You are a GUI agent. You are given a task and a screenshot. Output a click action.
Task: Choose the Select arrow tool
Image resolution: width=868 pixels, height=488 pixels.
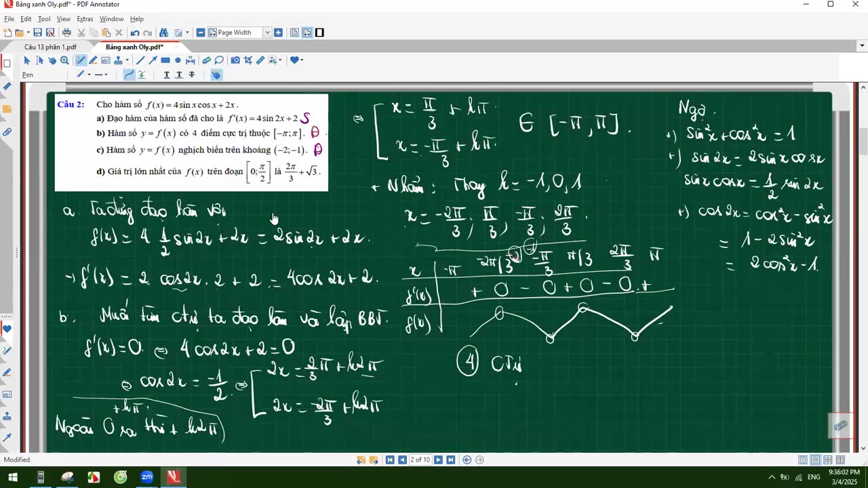point(27,60)
